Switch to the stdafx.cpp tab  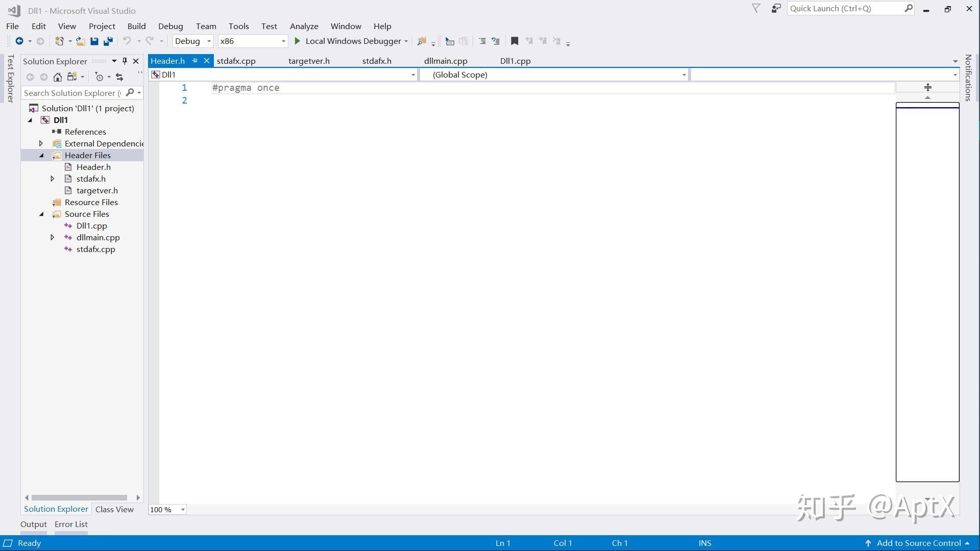coord(236,61)
